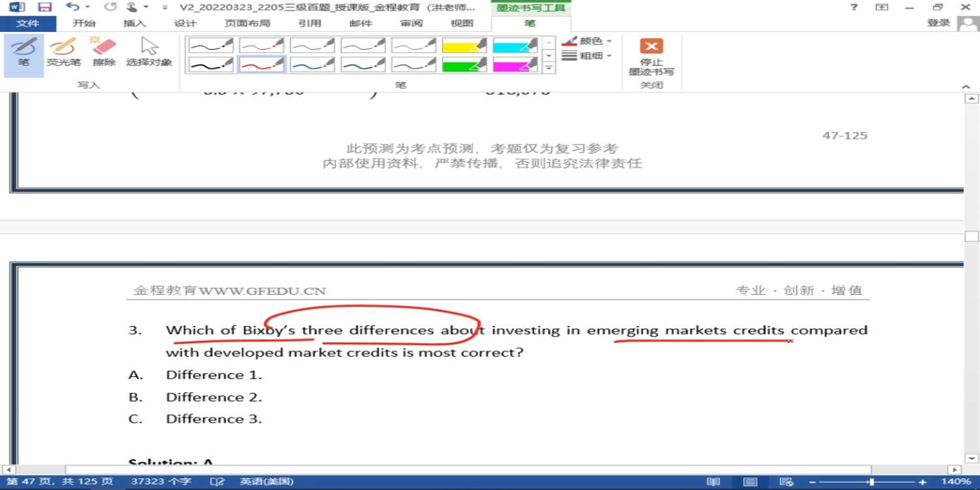Zoom out with the minus button

point(813,482)
